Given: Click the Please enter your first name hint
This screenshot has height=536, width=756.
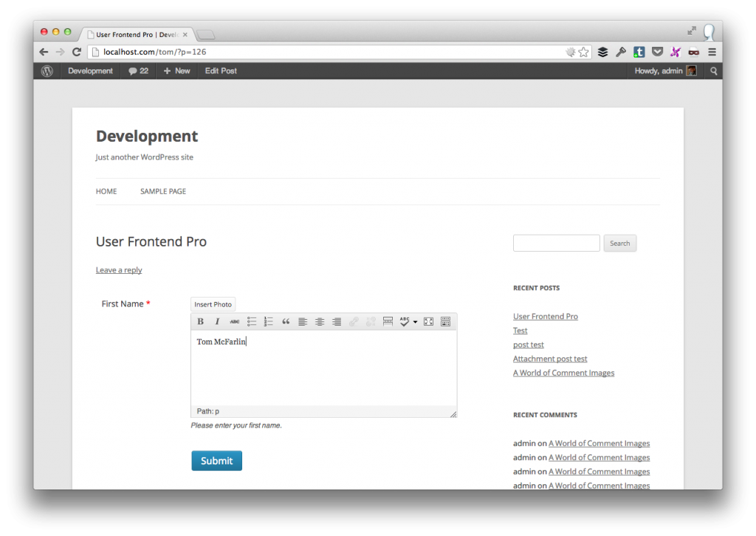Looking at the screenshot, I should (236, 425).
